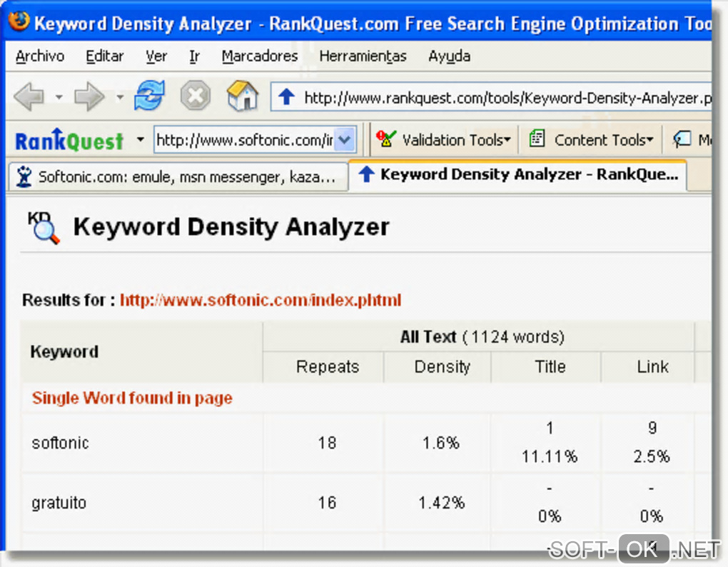
Task: Open the Archivo menu
Action: click(40, 56)
